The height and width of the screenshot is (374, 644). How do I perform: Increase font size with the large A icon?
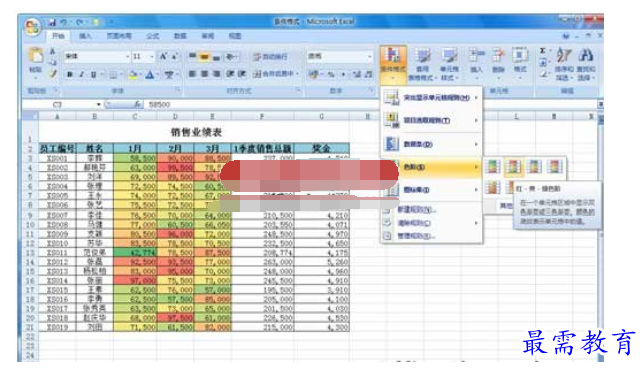[163, 56]
